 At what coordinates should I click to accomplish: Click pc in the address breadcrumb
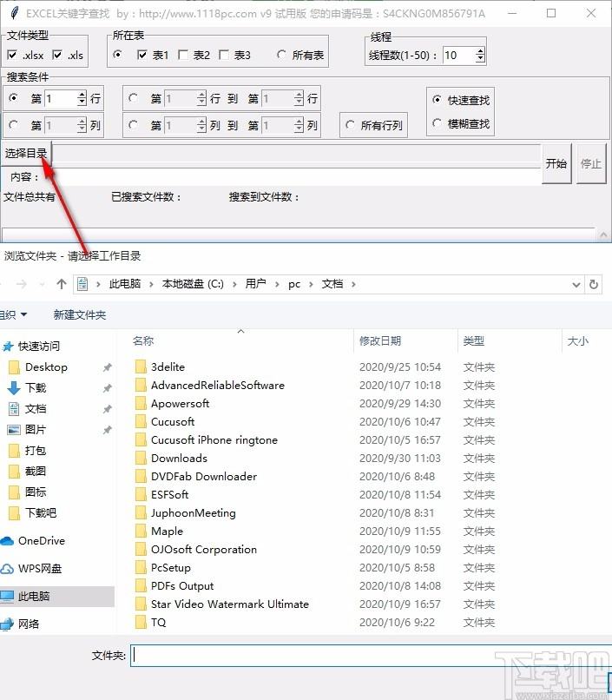coord(294,284)
